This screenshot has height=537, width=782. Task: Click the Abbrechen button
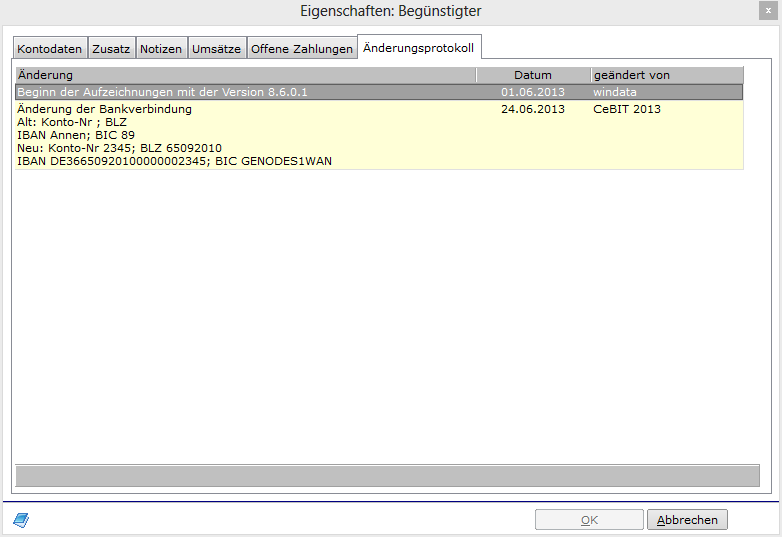(x=687, y=520)
